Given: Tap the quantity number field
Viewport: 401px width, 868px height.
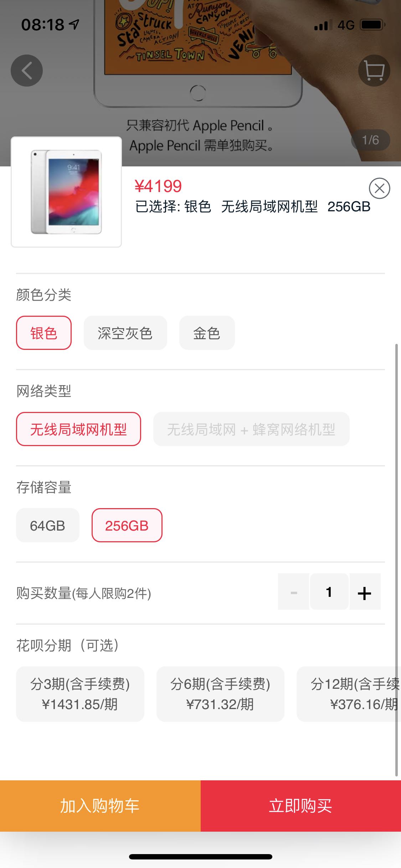Looking at the screenshot, I should point(329,592).
